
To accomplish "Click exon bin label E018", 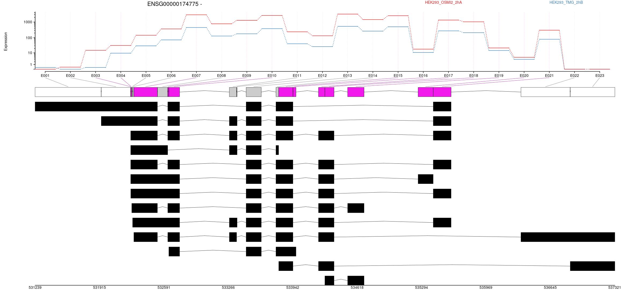I will 474,76.
